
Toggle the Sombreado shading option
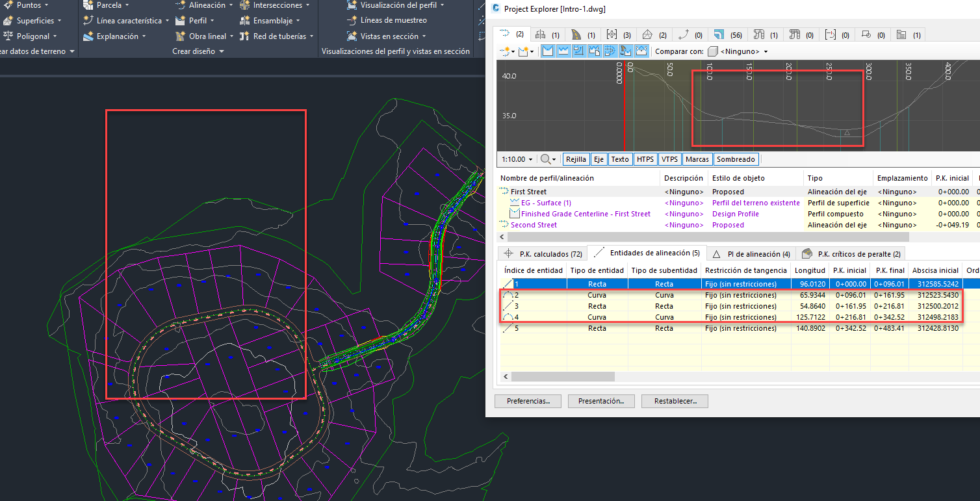coord(736,159)
